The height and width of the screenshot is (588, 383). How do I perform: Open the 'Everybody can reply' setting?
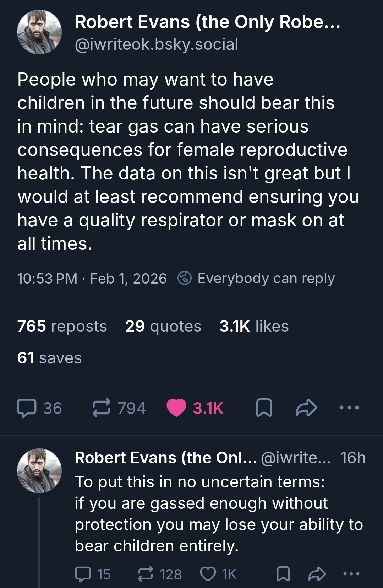pos(256,278)
